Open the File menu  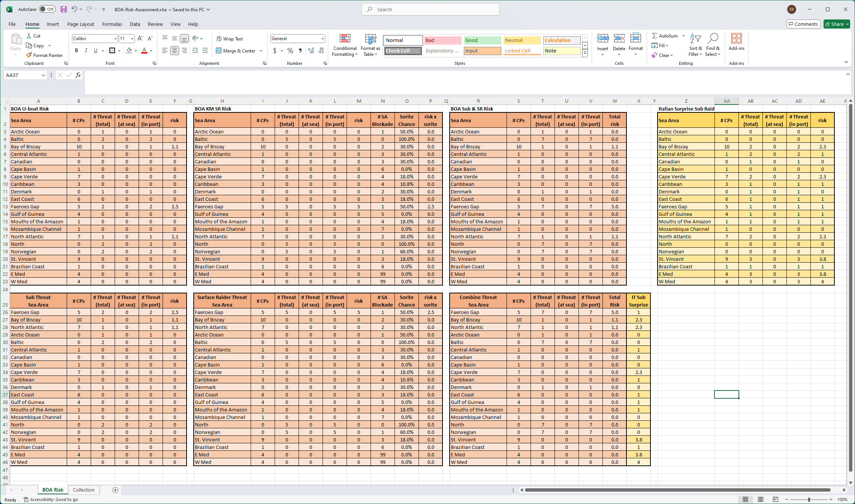coord(12,24)
